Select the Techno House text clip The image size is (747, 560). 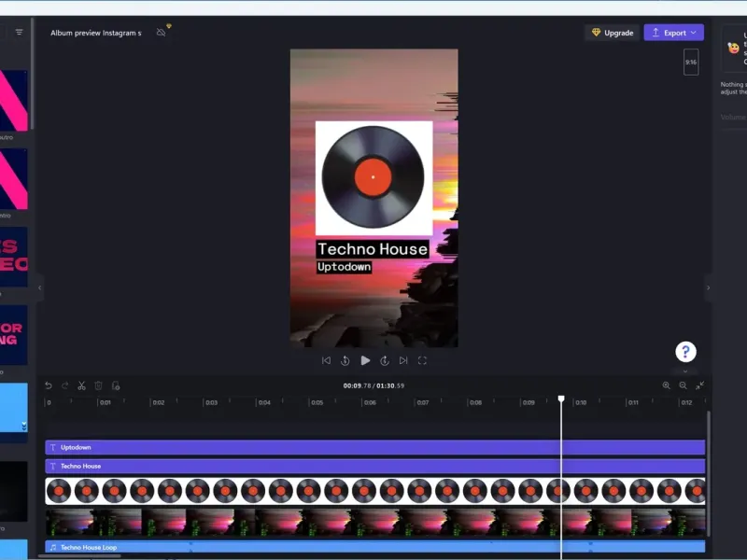pos(375,466)
